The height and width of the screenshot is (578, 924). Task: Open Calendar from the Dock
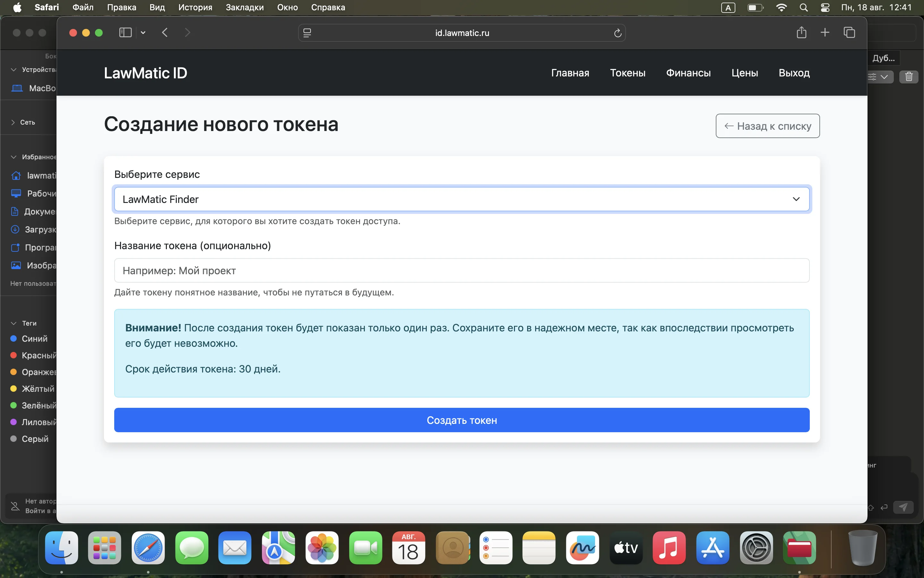[x=408, y=547]
